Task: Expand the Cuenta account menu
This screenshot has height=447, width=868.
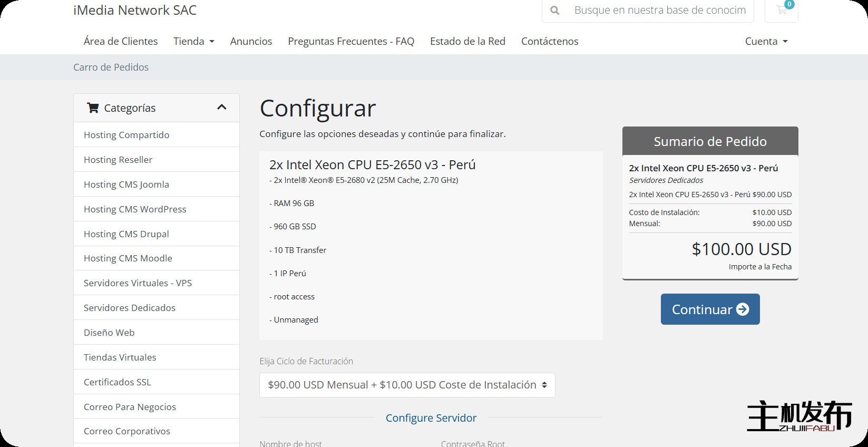Action: click(766, 41)
